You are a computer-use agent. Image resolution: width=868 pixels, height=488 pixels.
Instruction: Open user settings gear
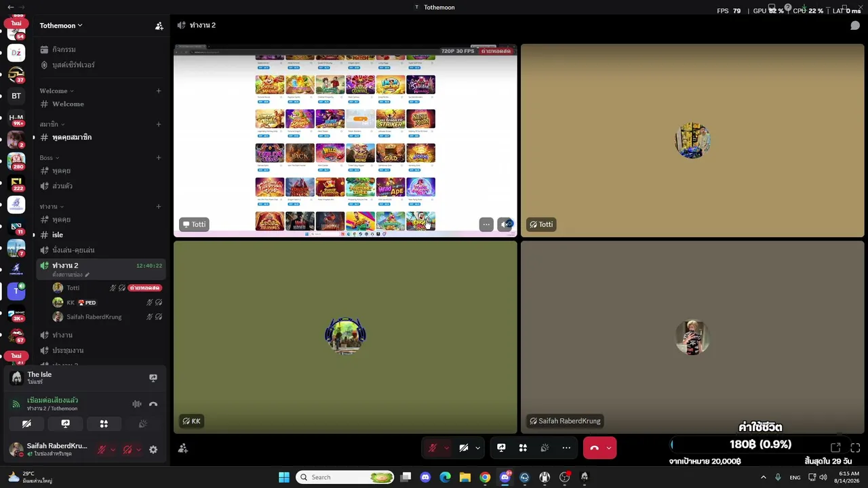[153, 449]
